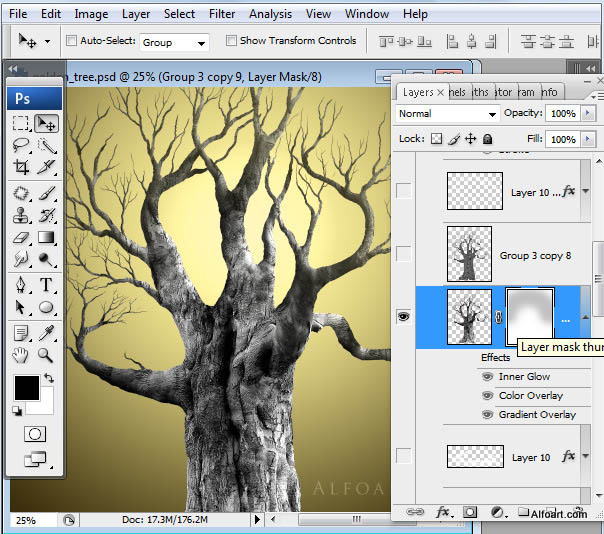This screenshot has width=604, height=534.
Task: Select the Horizontal Type tool
Action: tap(46, 285)
